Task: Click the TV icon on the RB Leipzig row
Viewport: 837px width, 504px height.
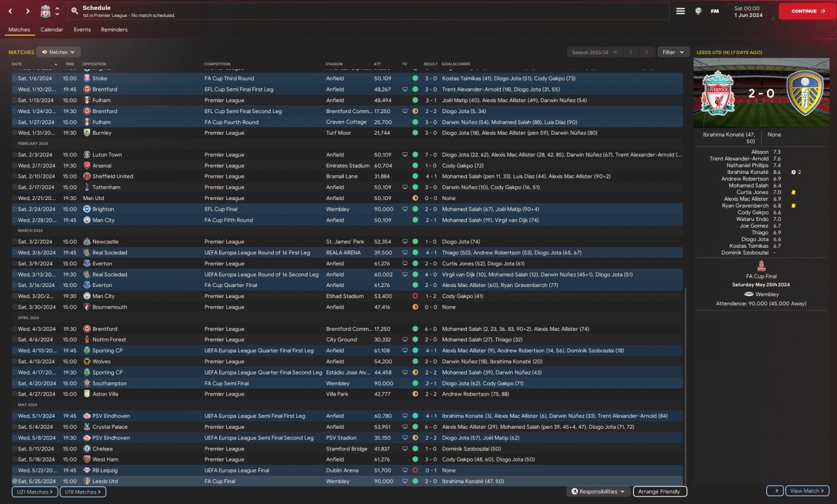Action: [x=405, y=471]
